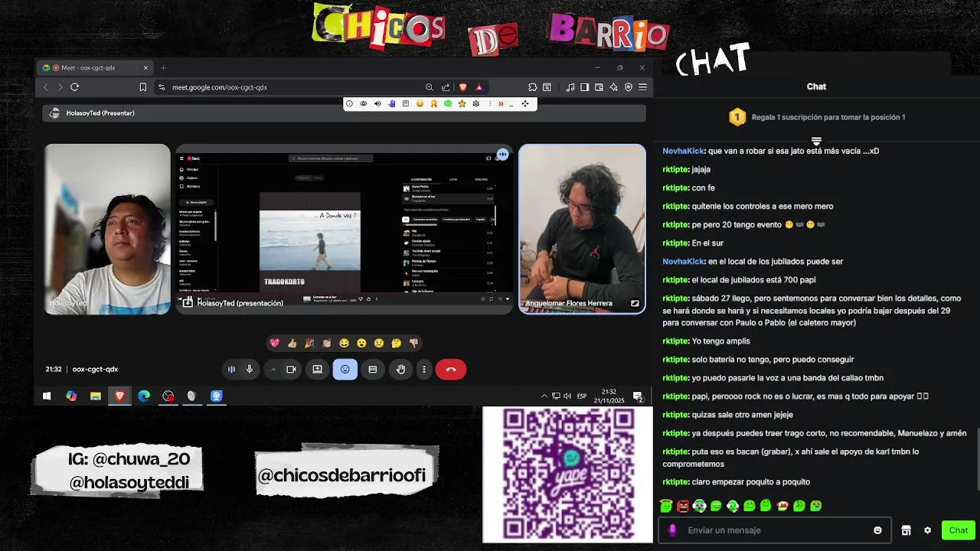
Task: Show hidden system tray icons chevron
Action: point(544,396)
